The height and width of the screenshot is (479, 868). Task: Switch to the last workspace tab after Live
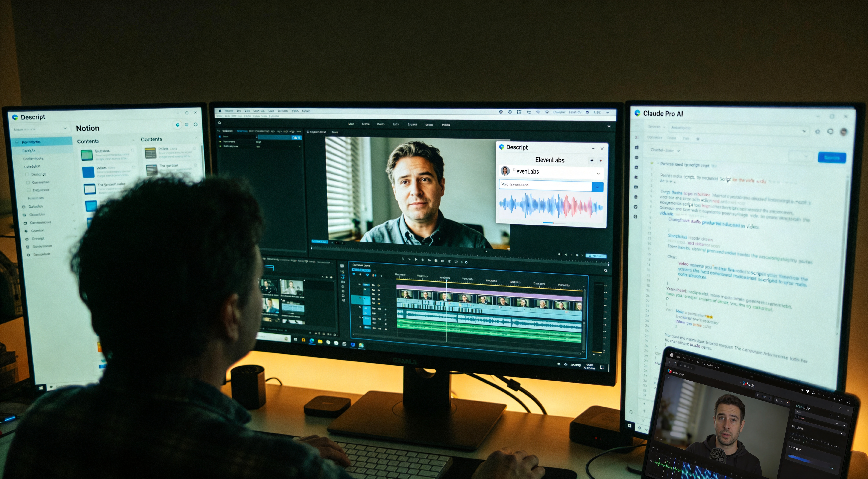coord(446,125)
